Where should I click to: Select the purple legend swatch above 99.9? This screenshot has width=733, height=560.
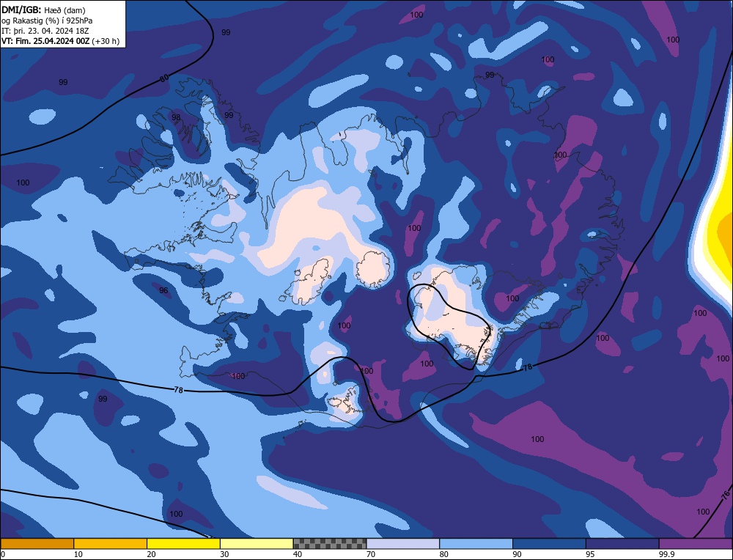(696, 543)
